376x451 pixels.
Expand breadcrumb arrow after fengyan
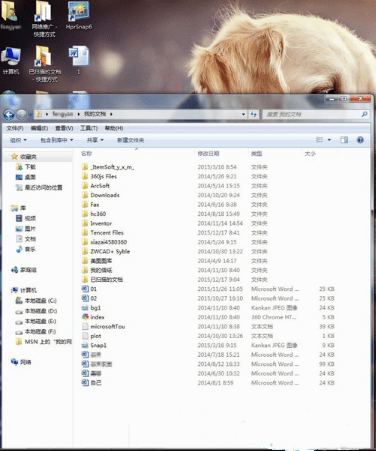pyautogui.click(x=79, y=114)
